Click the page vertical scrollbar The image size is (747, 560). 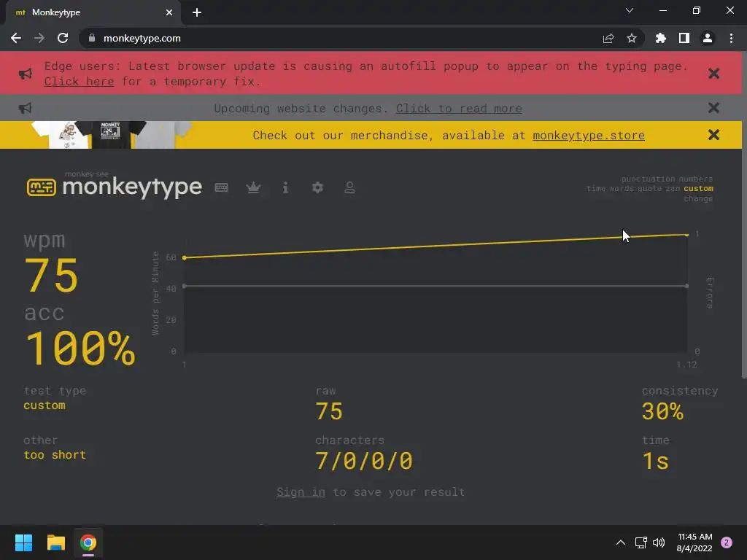point(744,214)
